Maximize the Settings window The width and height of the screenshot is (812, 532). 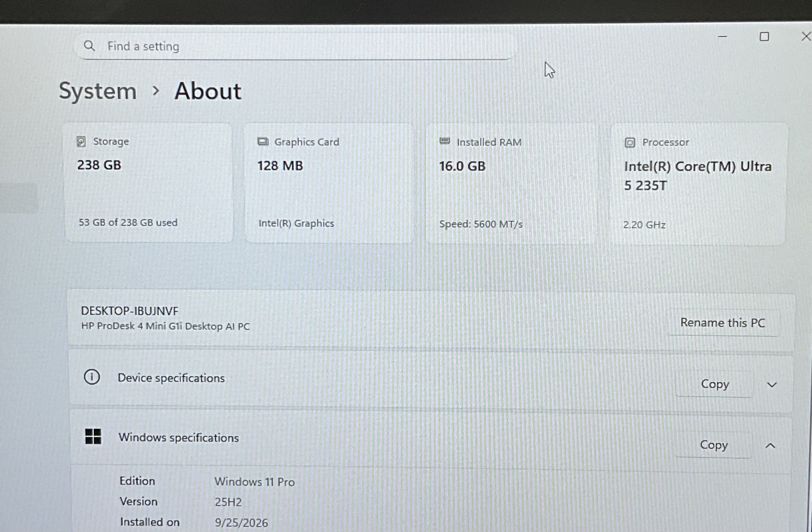[x=764, y=36]
